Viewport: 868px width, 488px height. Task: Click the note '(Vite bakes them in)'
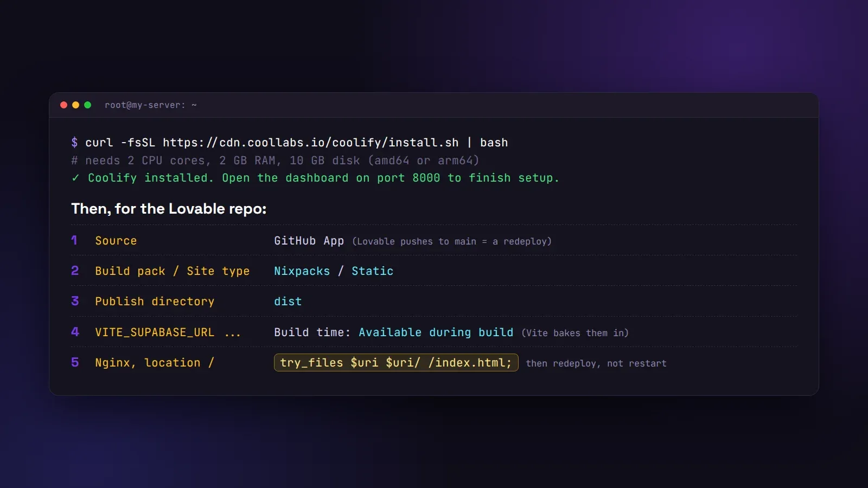575,333
